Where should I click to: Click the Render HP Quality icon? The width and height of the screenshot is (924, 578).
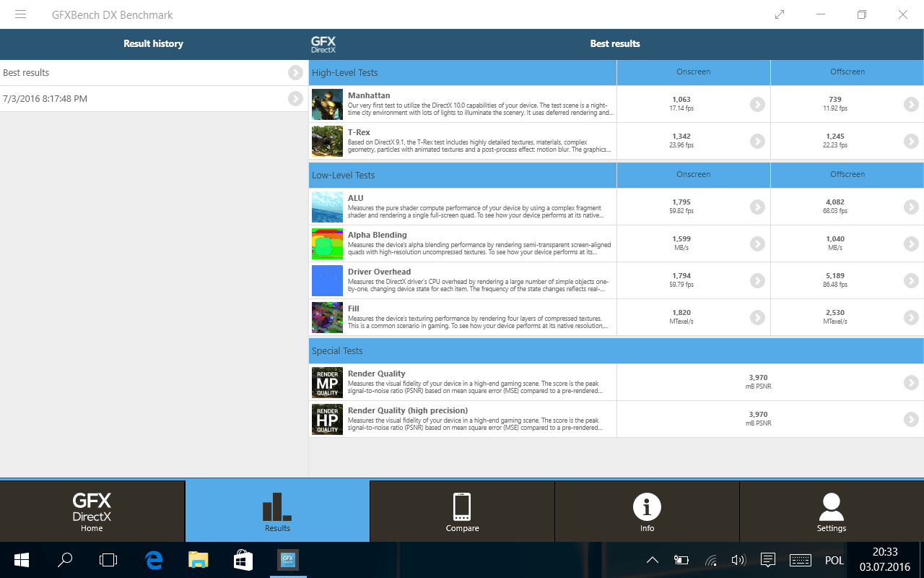(327, 419)
